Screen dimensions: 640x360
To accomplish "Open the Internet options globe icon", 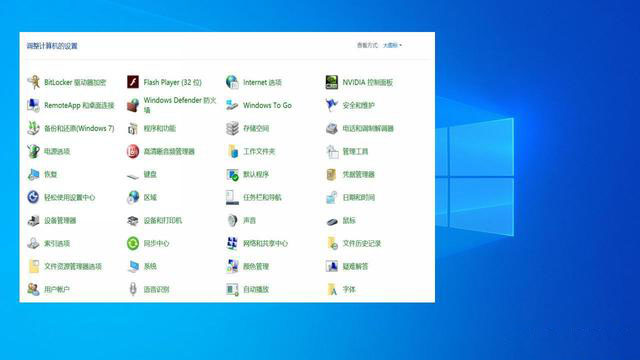I will click(232, 82).
